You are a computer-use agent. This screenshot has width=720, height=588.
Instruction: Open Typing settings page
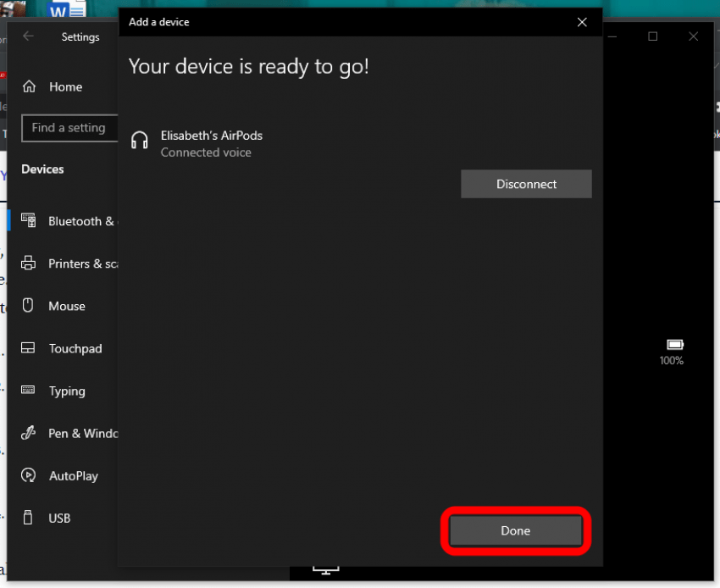[64, 391]
